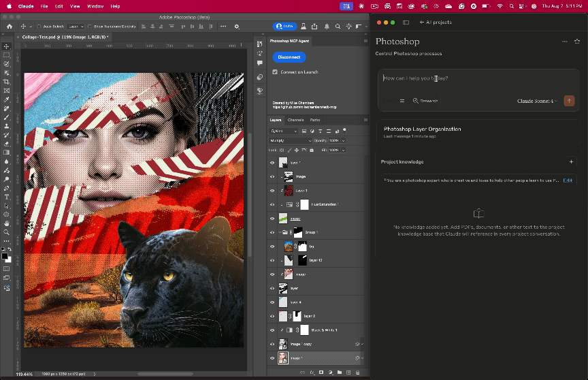Select the Eyedropper tool
Viewport: 588px width, 380px height.
point(6,99)
